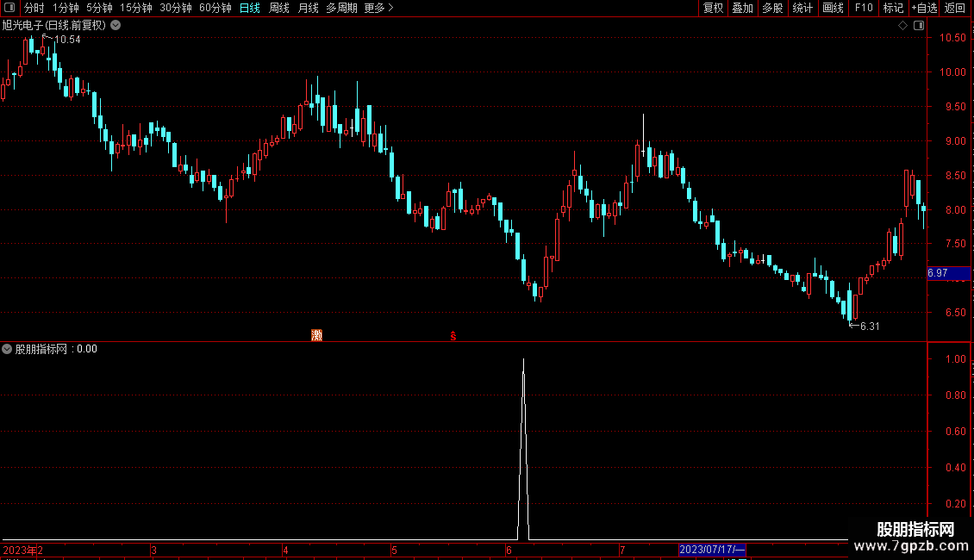Open the 多股 multi-stock view
This screenshot has height=560, width=974.
point(773,8)
